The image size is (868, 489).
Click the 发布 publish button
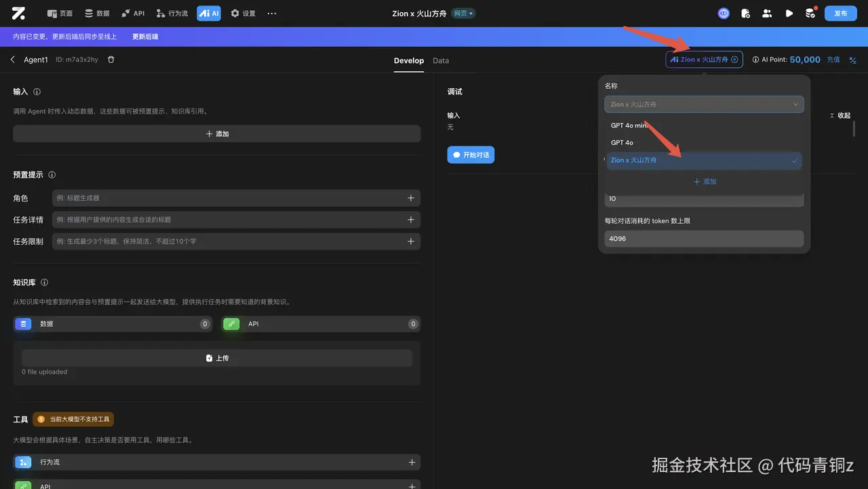pyautogui.click(x=841, y=13)
